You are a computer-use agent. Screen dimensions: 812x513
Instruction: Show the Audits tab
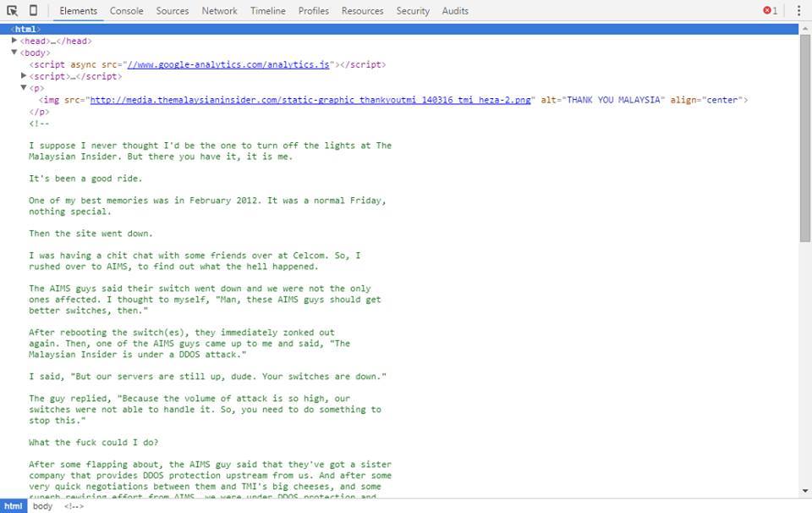[455, 10]
